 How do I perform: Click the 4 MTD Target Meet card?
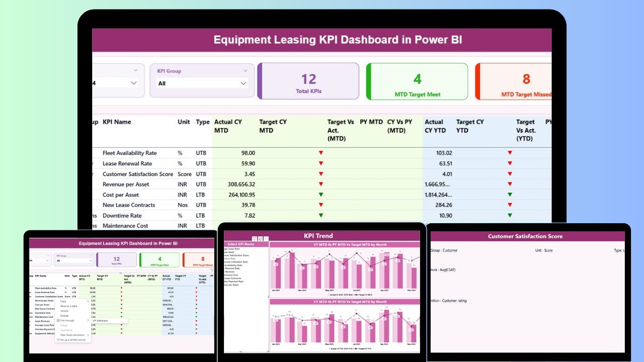click(417, 81)
